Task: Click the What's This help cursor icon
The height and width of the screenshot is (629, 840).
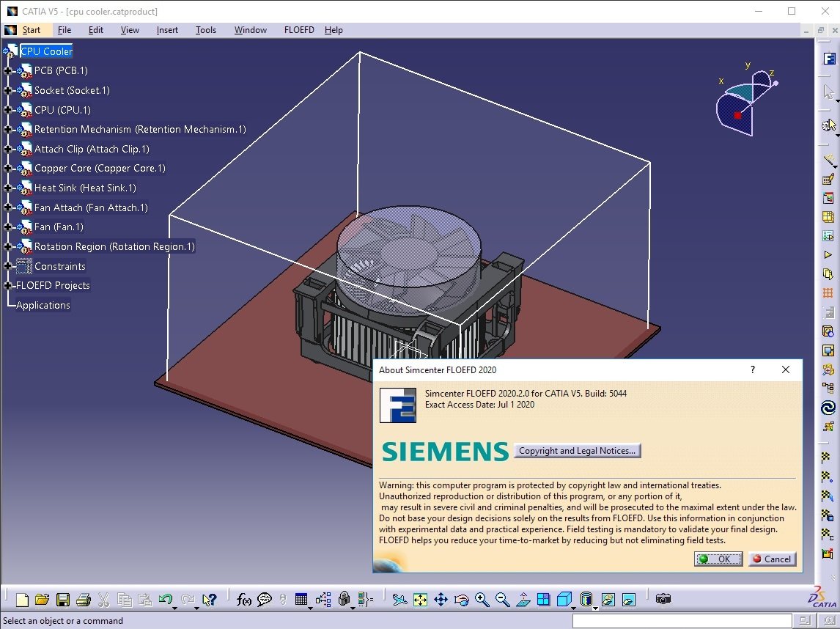Action: click(210, 600)
